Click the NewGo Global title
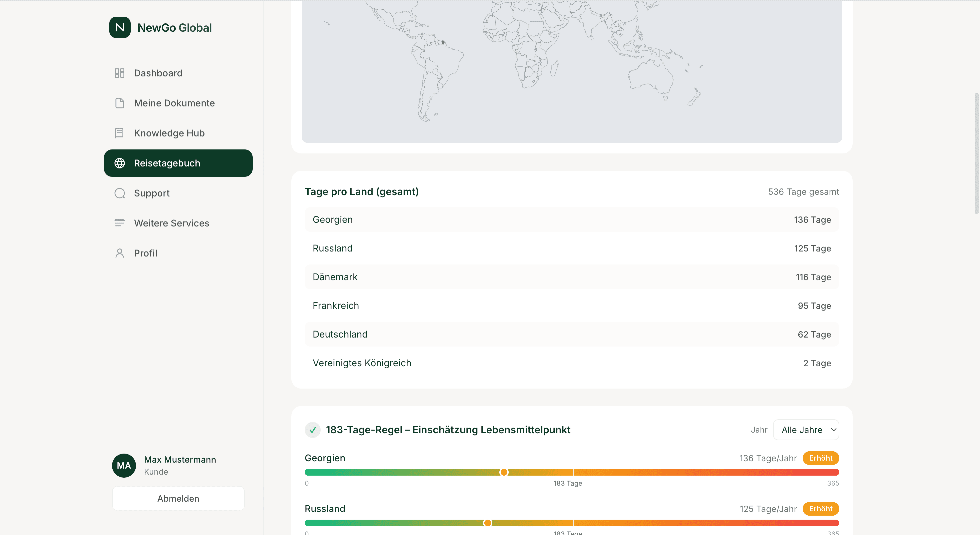This screenshot has width=980, height=535. click(x=175, y=28)
